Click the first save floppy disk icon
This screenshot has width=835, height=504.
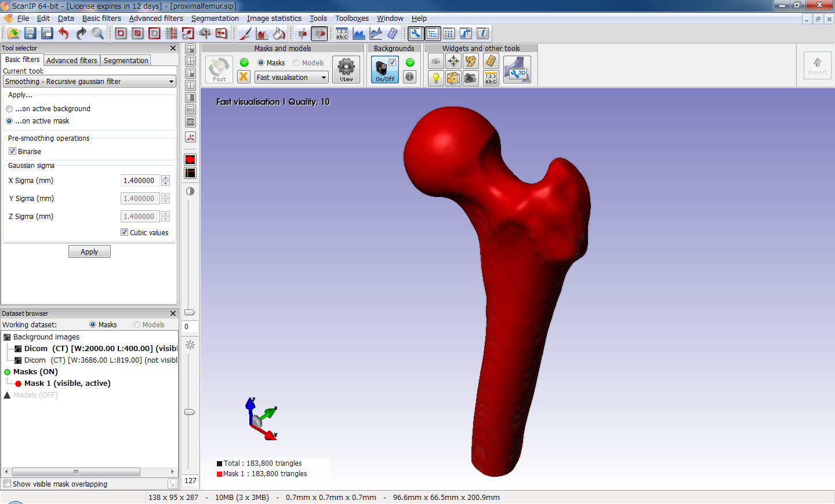30,34
